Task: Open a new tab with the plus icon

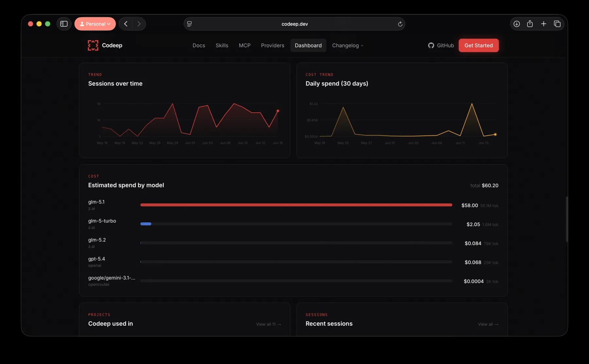Action: click(544, 24)
